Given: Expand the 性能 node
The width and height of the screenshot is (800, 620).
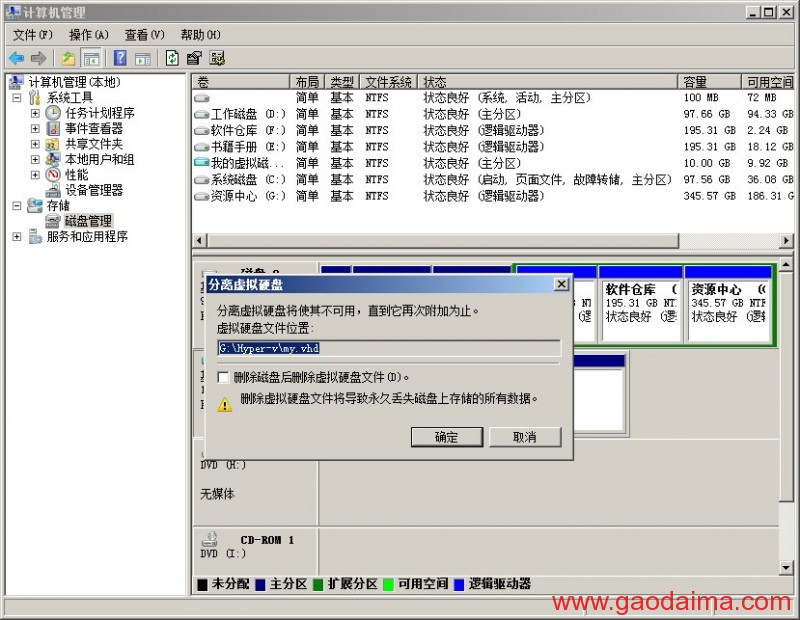Looking at the screenshot, I should pyautogui.click(x=35, y=175).
